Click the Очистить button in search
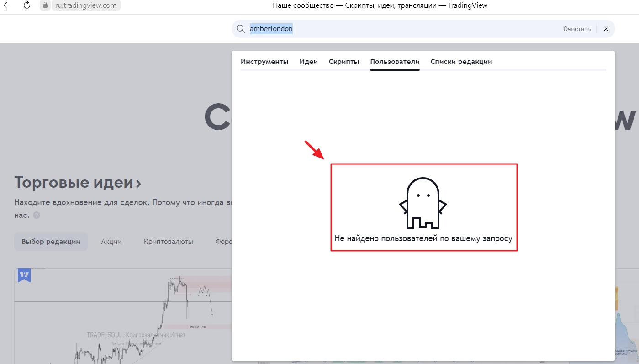Screen dimensions: 639x364 [577, 29]
